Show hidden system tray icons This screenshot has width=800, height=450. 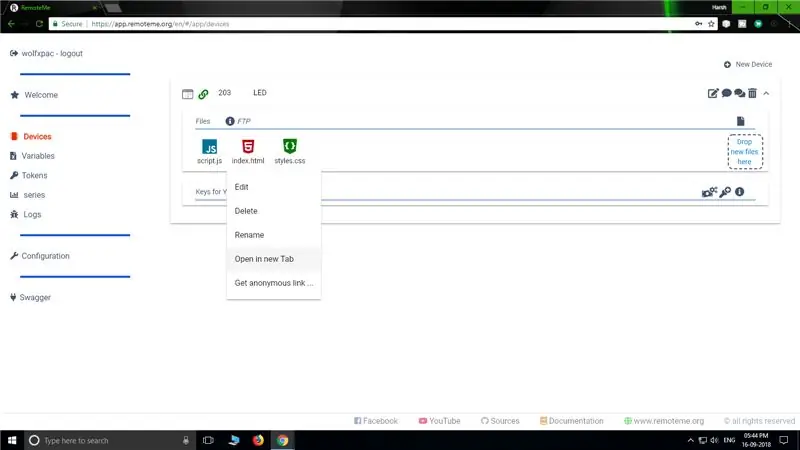[x=690, y=440]
